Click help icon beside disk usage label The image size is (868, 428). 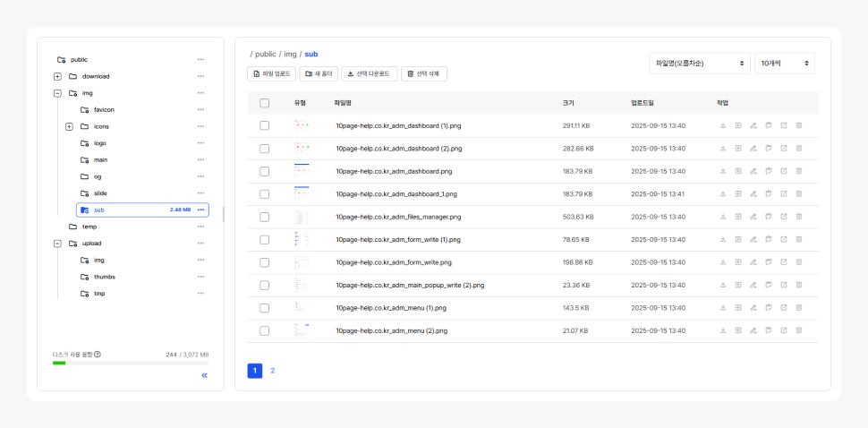pyautogui.click(x=98, y=354)
